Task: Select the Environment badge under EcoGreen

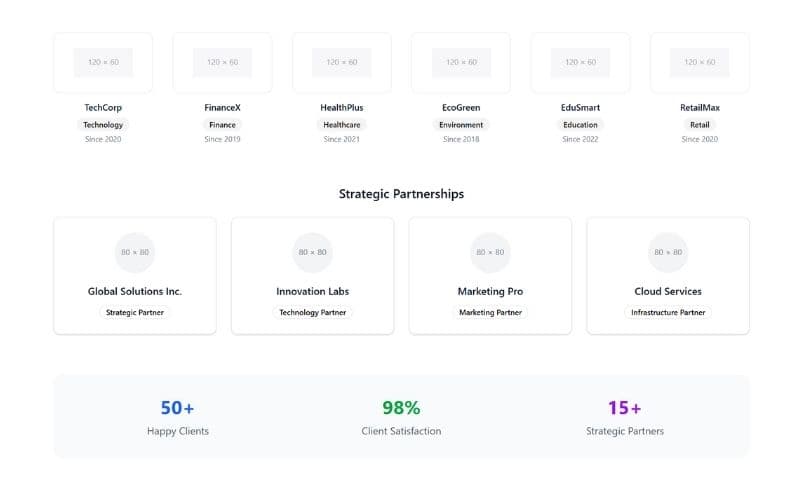Action: pyautogui.click(x=461, y=125)
